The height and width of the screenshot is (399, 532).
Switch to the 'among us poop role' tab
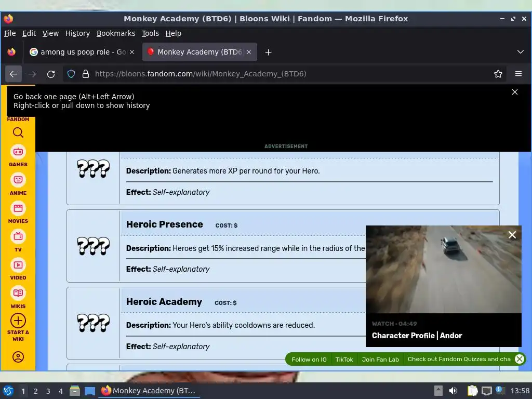83,52
